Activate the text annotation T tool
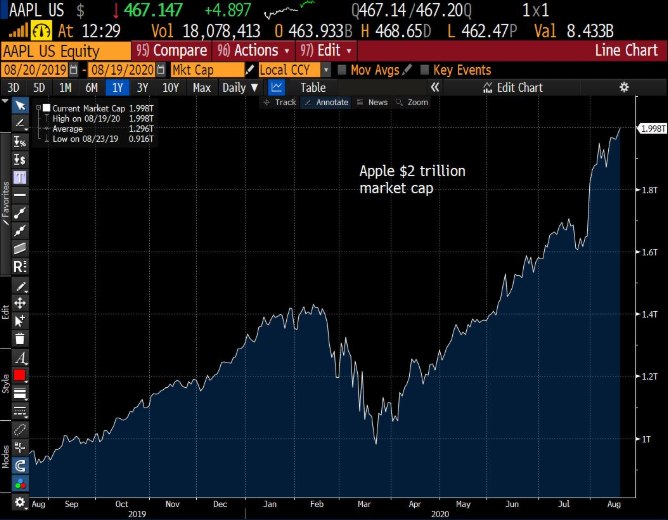 point(20,177)
